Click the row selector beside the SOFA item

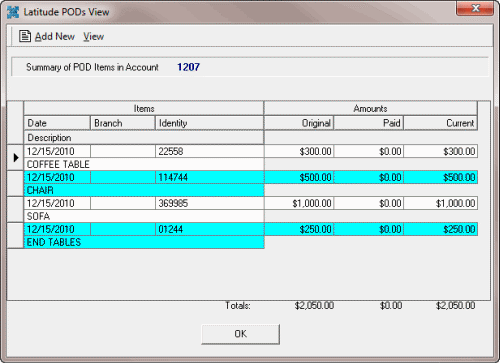point(15,209)
